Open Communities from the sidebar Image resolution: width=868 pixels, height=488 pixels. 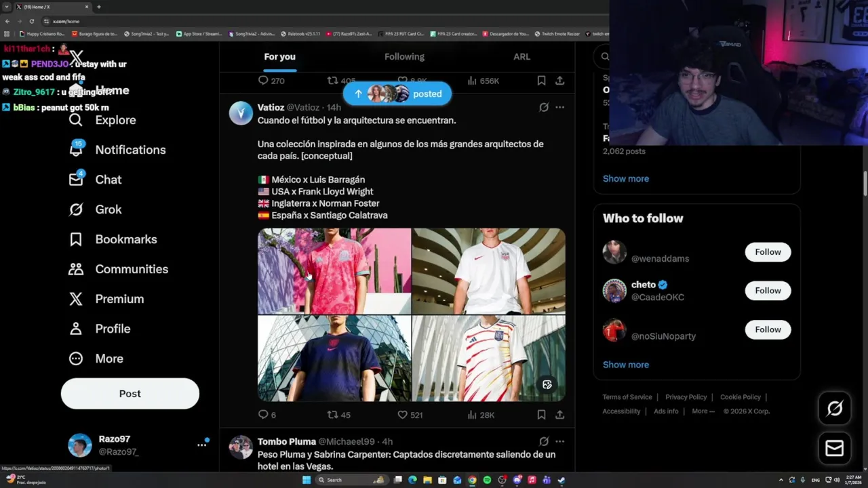(118, 269)
